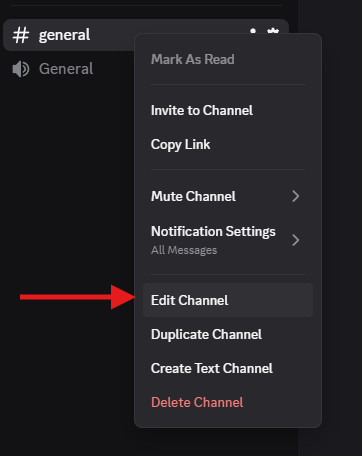Viewport: 362px width, 456px height.
Task: Click the hash icon of the general text channel
Action: point(21,35)
